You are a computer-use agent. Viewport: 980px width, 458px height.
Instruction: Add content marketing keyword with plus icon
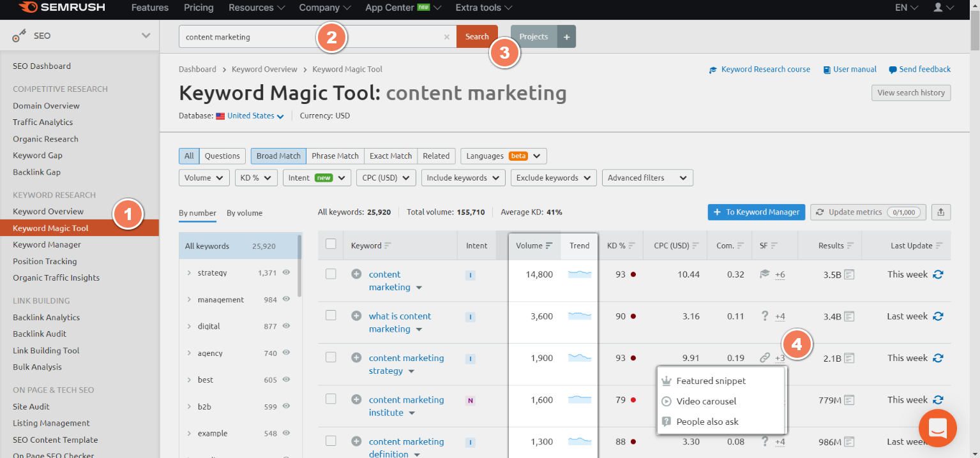(356, 274)
